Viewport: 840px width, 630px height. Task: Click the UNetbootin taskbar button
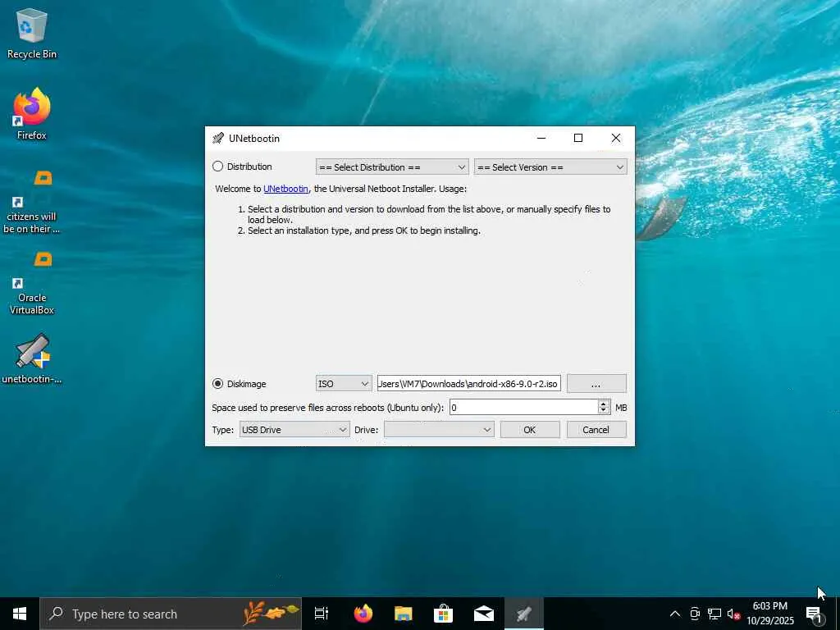524,614
